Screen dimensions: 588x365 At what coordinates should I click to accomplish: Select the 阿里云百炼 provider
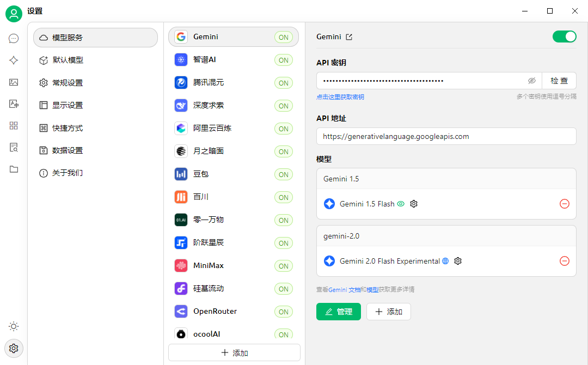click(x=233, y=128)
